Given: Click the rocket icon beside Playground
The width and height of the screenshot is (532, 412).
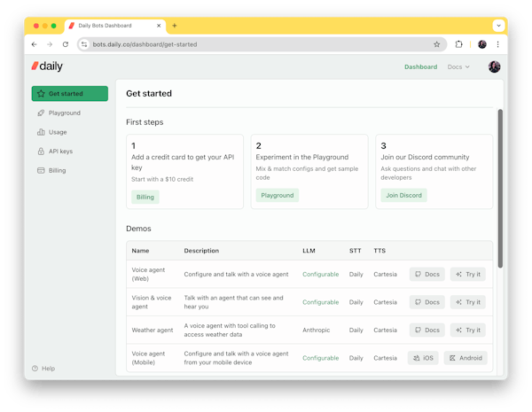Looking at the screenshot, I should 41,113.
